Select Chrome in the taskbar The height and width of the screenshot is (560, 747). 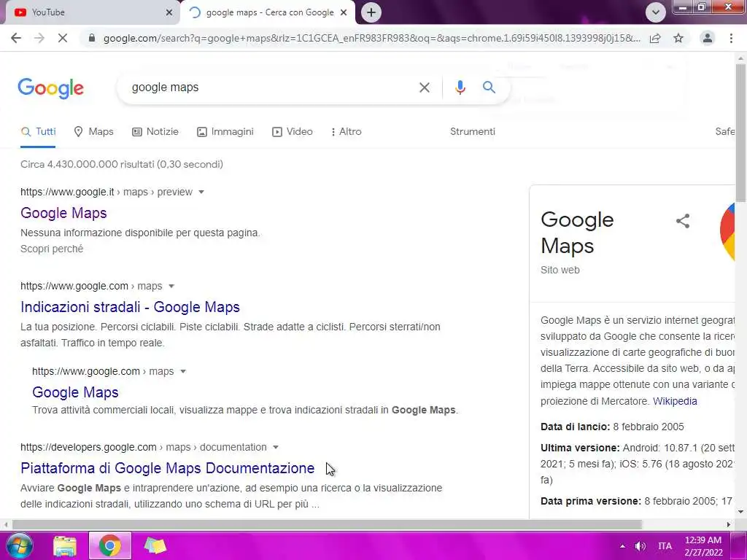[110, 545]
